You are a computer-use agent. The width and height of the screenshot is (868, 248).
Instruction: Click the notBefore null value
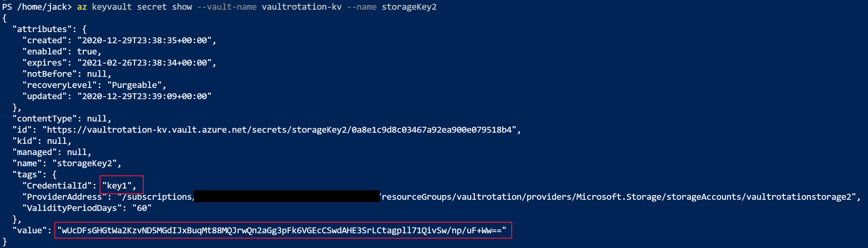97,74
